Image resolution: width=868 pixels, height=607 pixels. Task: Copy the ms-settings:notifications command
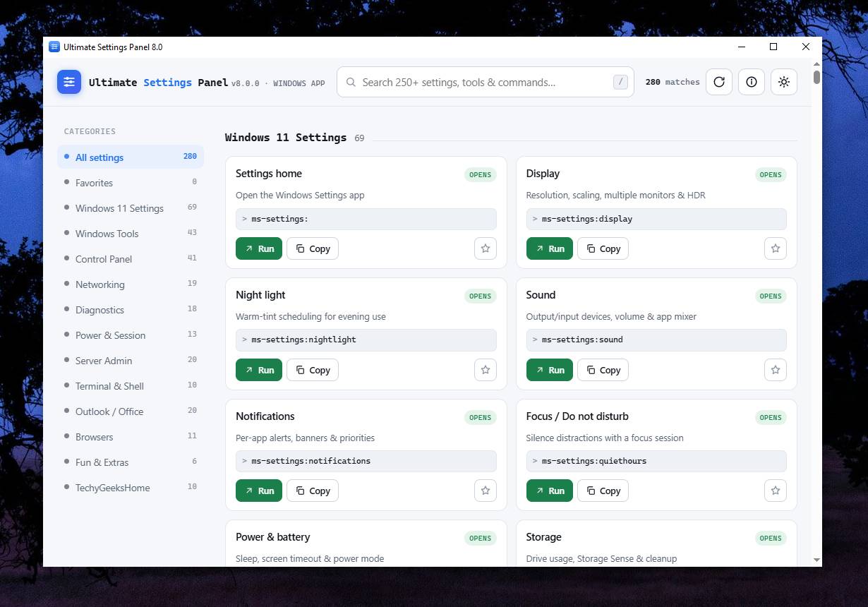[313, 491]
